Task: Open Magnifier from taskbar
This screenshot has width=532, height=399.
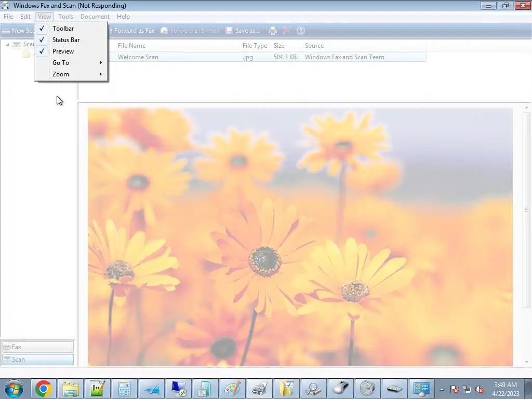Action: click(313, 389)
